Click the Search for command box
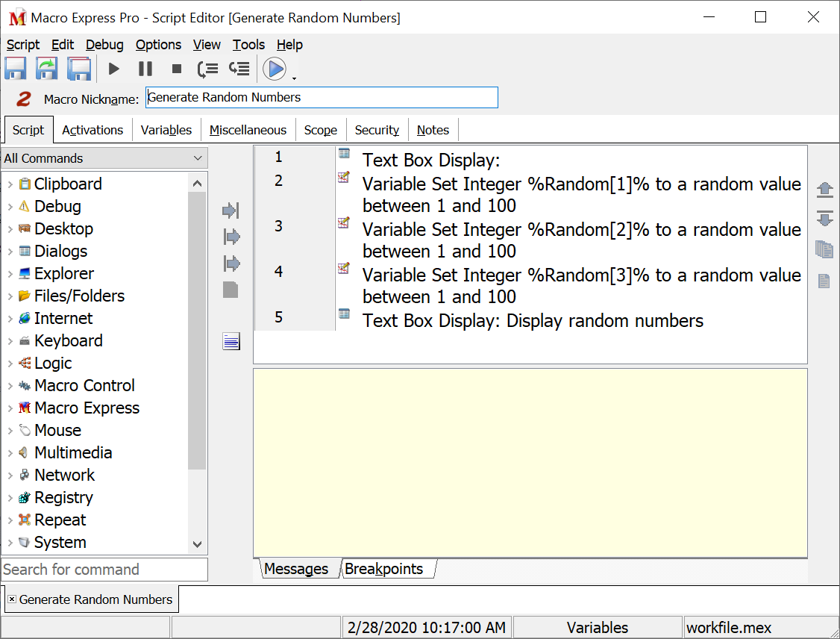 pos(104,570)
